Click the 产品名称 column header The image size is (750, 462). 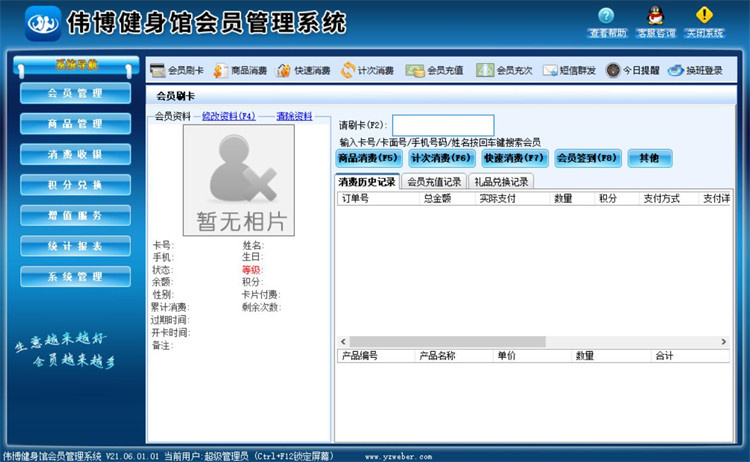[454, 356]
